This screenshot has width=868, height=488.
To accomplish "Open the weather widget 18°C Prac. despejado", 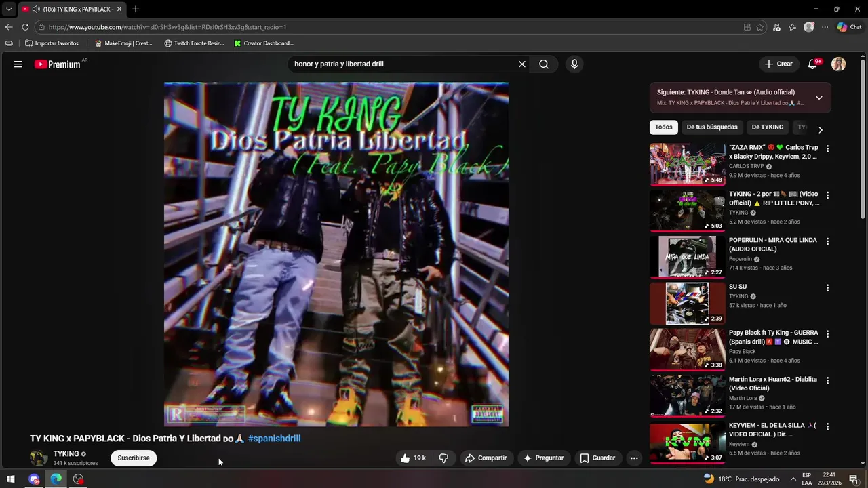I will click(x=741, y=479).
